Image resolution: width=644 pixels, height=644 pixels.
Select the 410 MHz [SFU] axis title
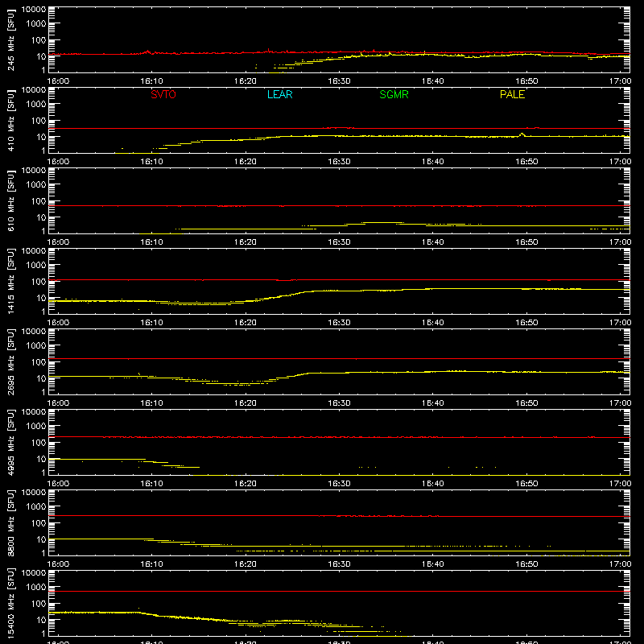(x=11, y=120)
